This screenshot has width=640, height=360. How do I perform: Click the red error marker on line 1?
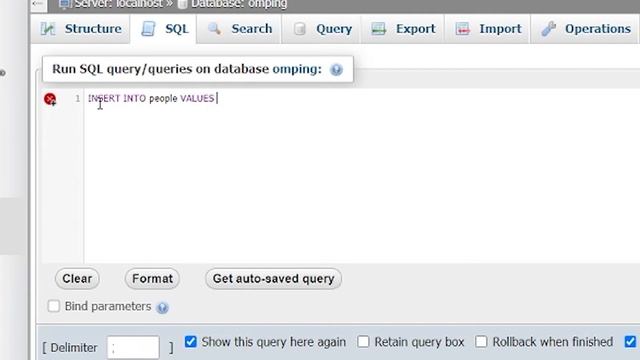click(50, 99)
